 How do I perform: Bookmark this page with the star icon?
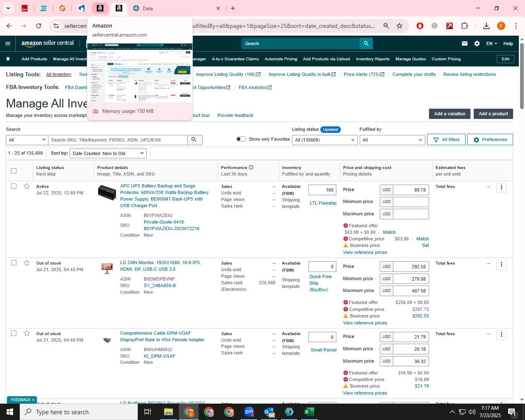[x=399, y=26]
